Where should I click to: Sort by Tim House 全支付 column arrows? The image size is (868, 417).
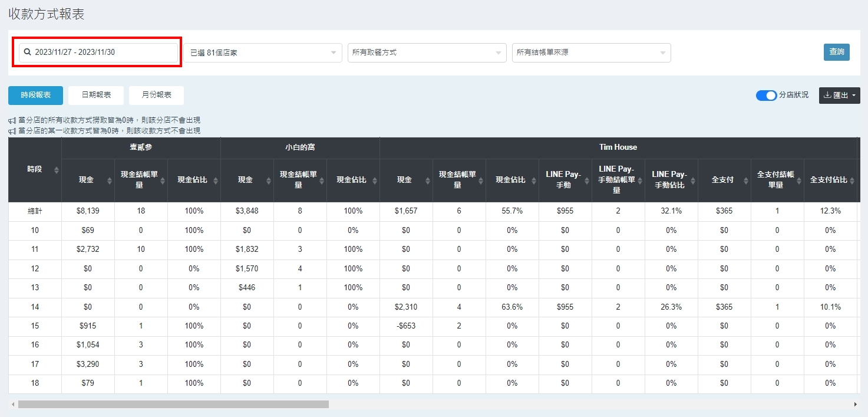(x=746, y=180)
